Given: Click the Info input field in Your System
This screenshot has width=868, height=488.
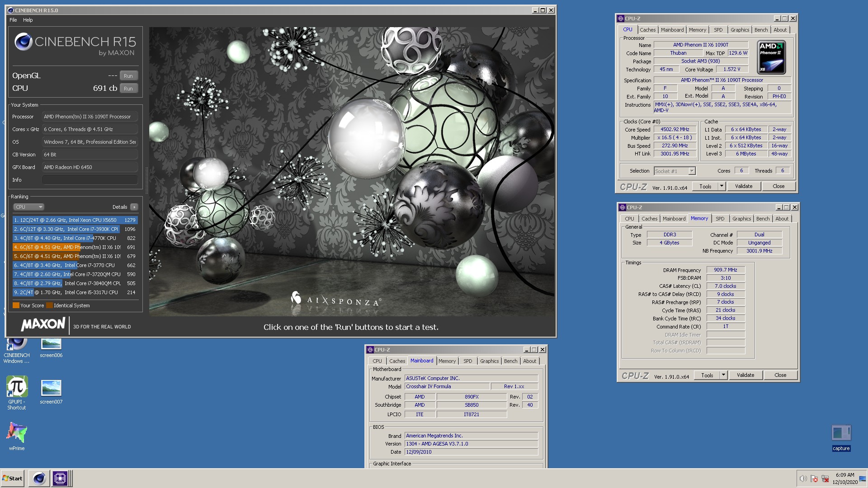Looking at the screenshot, I should (90, 180).
